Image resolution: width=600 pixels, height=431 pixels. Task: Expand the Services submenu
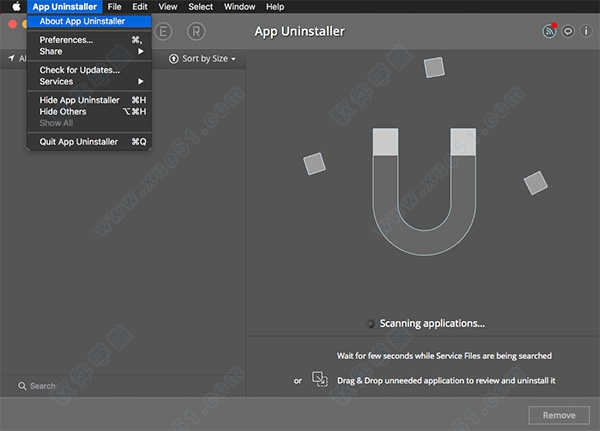tap(89, 82)
